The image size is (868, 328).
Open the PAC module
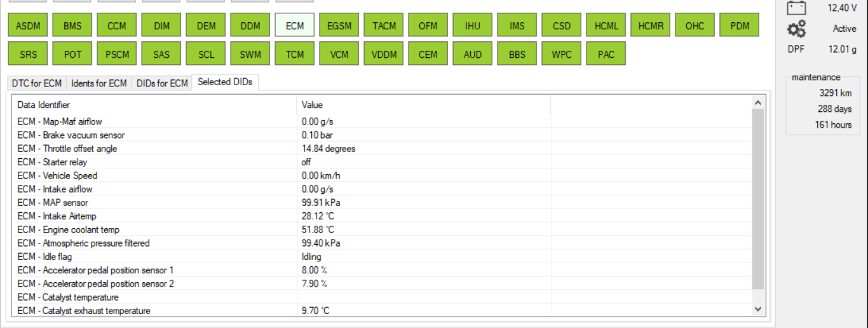tap(606, 55)
